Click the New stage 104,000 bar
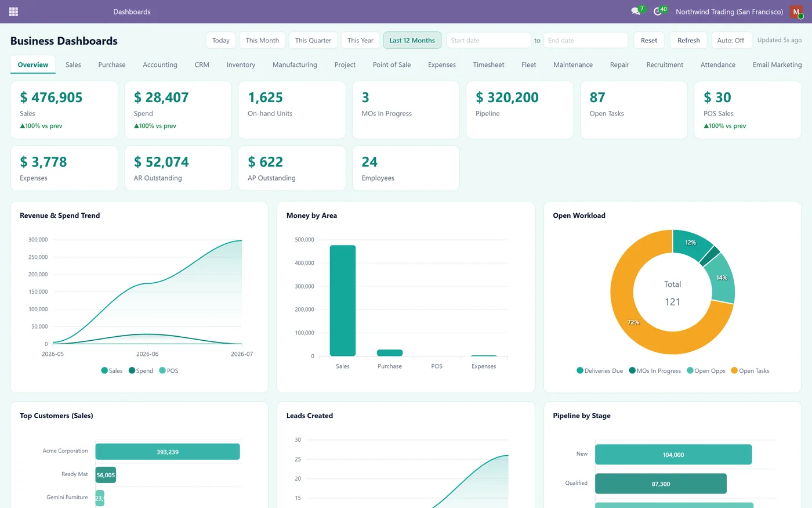 click(673, 455)
